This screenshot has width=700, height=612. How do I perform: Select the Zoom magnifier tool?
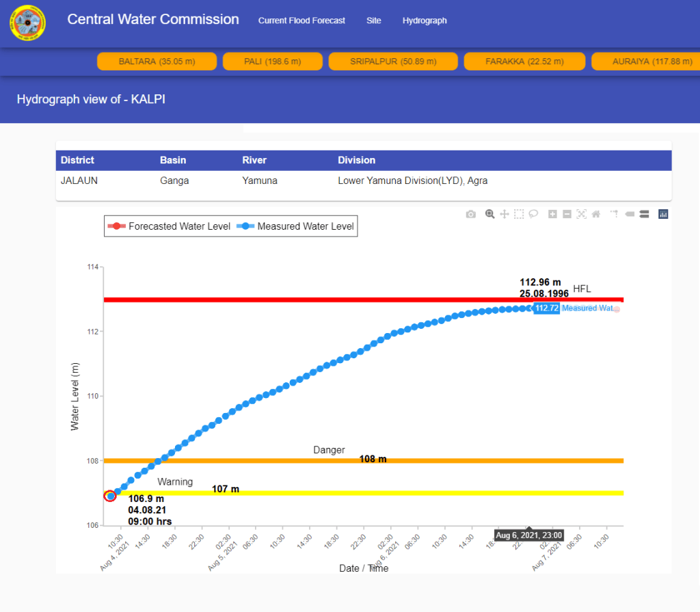[x=489, y=214]
